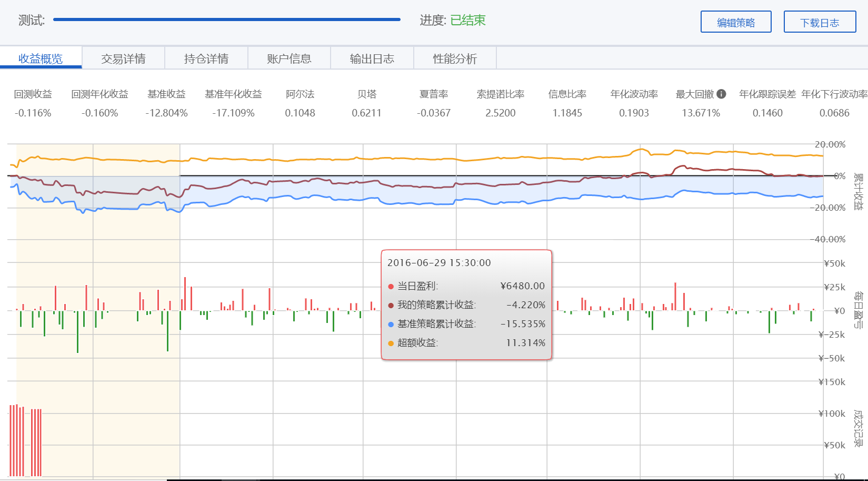Select the 收益概览 tab
The image size is (868, 481).
[x=41, y=58]
